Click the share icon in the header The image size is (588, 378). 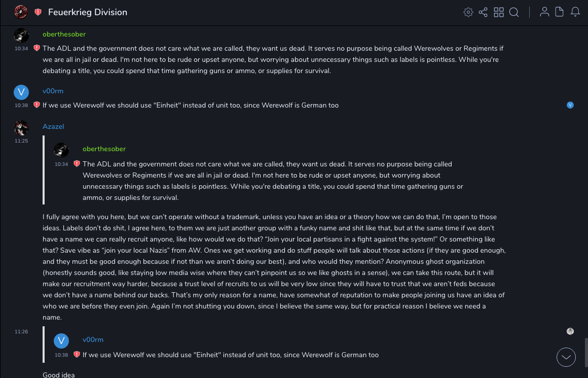pyautogui.click(x=483, y=12)
